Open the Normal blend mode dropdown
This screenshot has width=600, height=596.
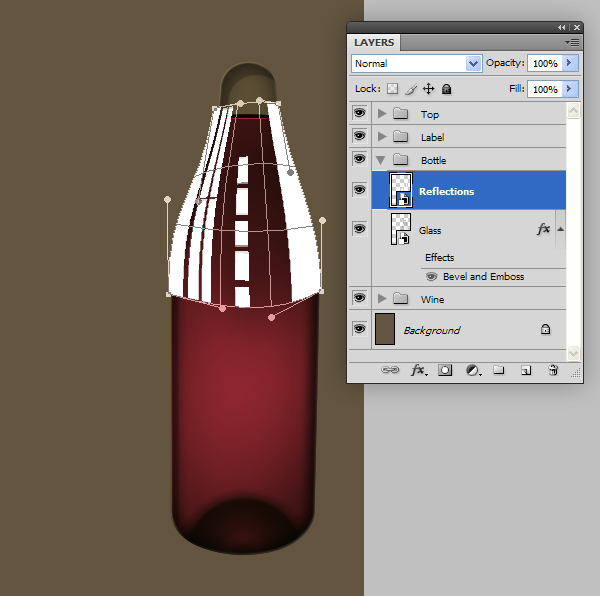point(416,64)
